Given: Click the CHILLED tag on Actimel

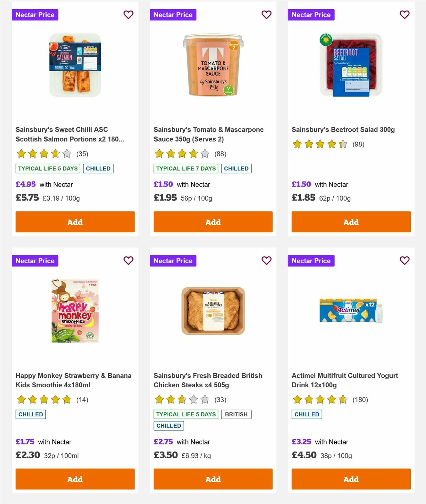Looking at the screenshot, I should click(307, 414).
